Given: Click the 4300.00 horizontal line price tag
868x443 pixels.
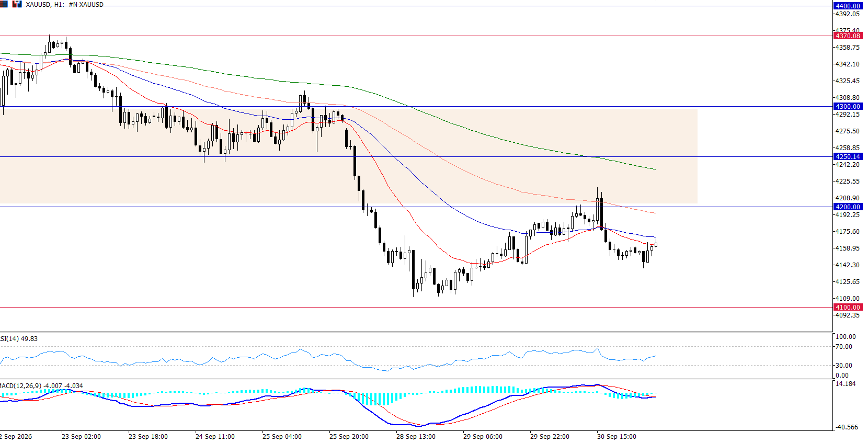Looking at the screenshot, I should pos(848,107).
